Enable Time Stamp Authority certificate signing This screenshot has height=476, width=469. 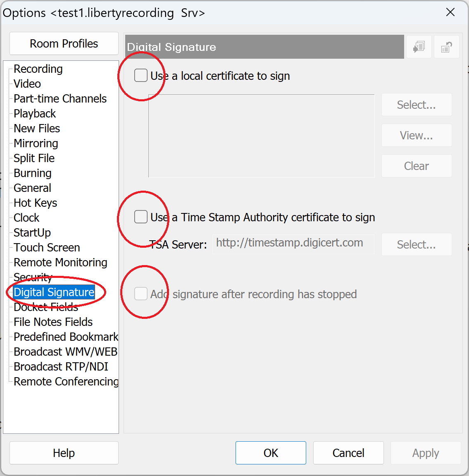tap(140, 217)
